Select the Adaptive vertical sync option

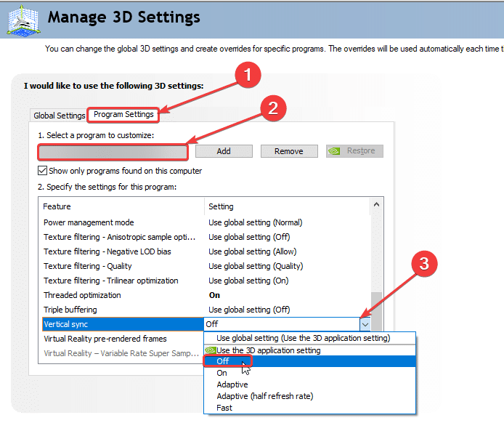[x=232, y=384]
